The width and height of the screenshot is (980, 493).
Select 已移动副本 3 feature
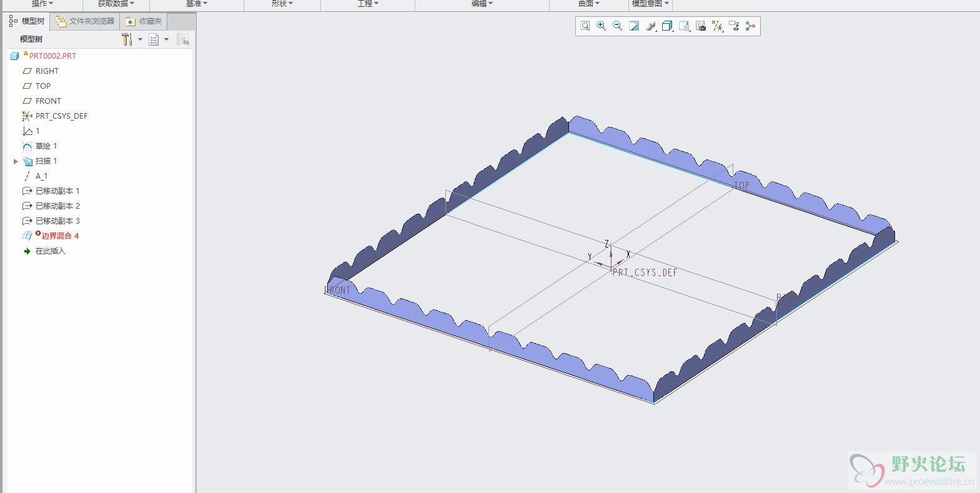(57, 221)
